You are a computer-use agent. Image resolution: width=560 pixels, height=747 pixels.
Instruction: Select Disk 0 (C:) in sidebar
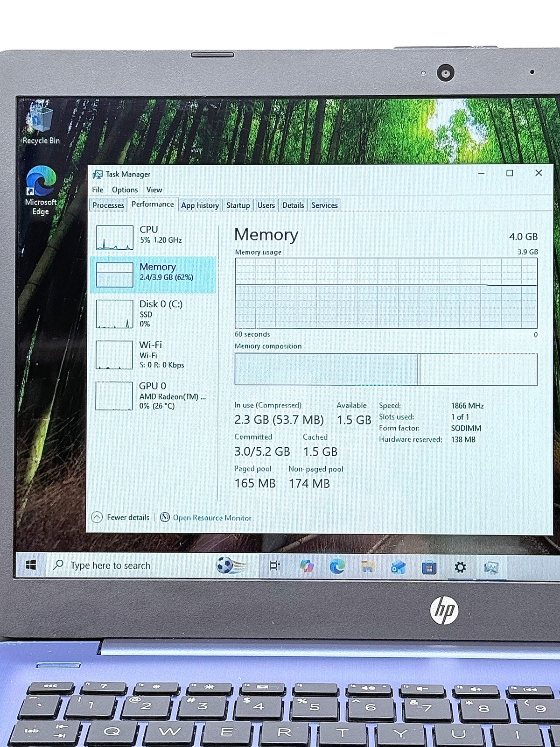click(153, 313)
